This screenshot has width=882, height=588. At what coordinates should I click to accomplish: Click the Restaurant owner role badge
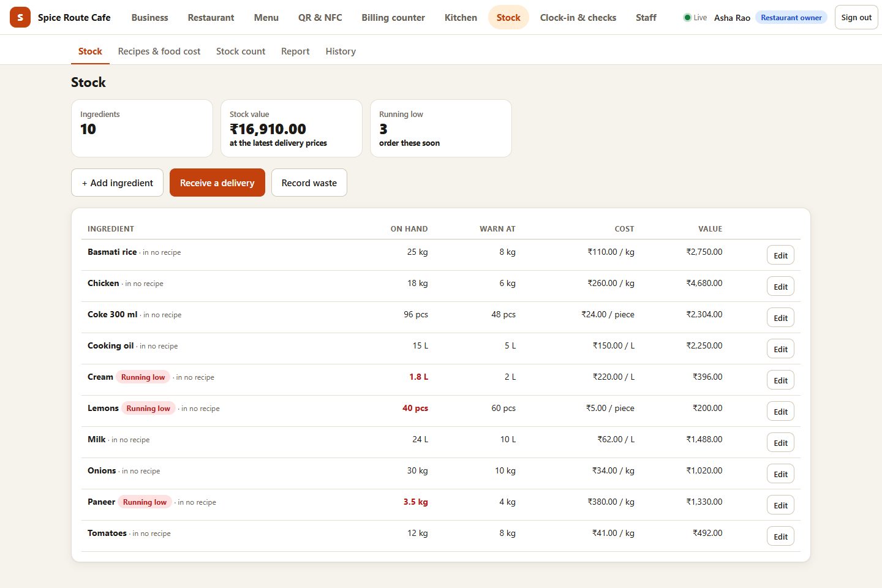click(791, 18)
